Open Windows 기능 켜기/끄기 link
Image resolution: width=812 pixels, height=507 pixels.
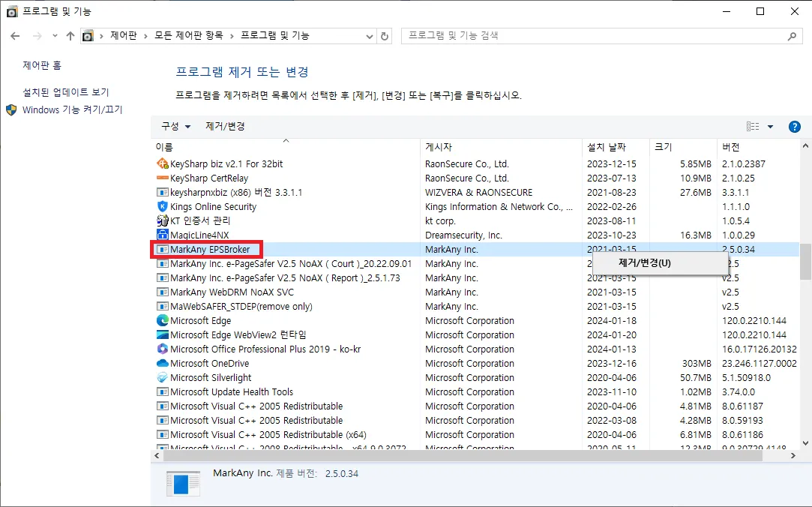tap(73, 109)
